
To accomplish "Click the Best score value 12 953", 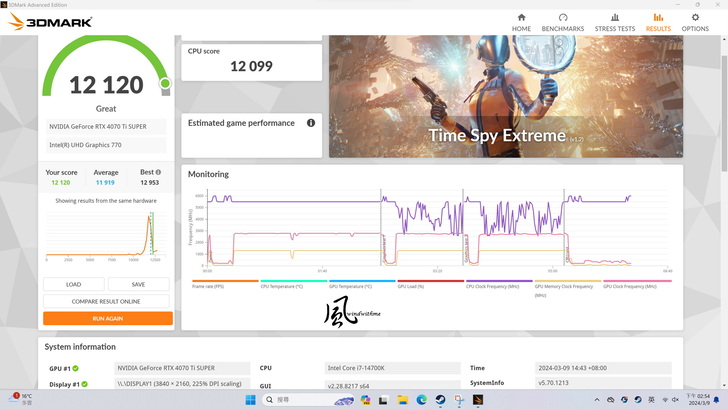I will click(150, 182).
